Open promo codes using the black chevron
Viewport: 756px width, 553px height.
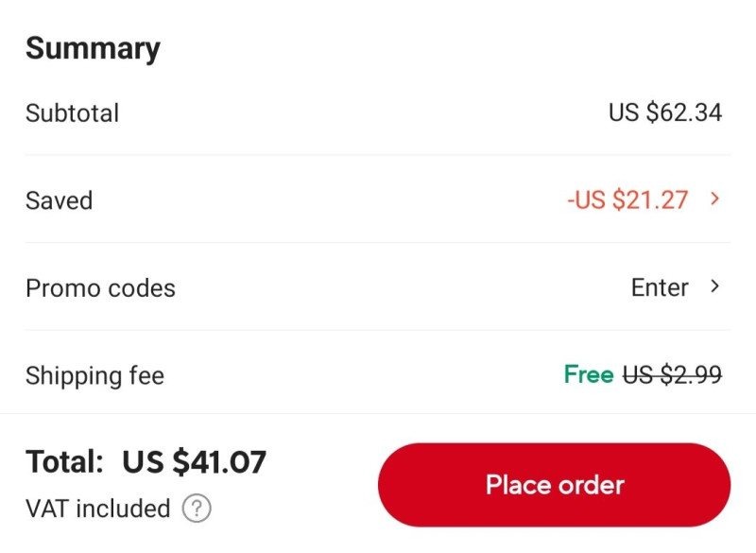click(715, 286)
